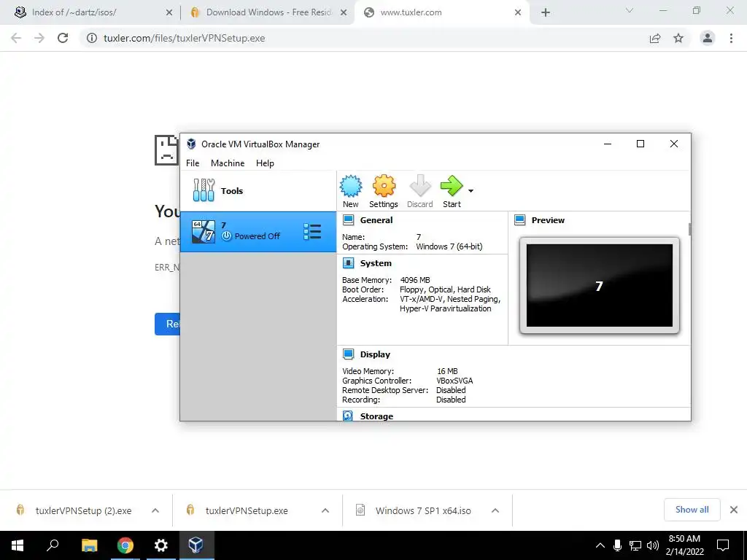The width and height of the screenshot is (747, 560).
Task: Reload the Chrome page
Action: pyautogui.click(x=63, y=38)
